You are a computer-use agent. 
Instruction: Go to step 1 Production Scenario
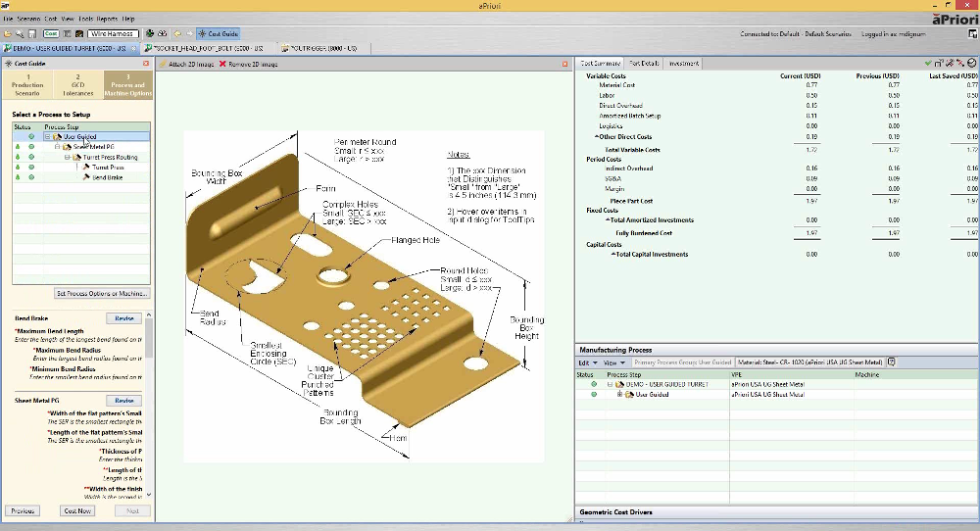27,85
